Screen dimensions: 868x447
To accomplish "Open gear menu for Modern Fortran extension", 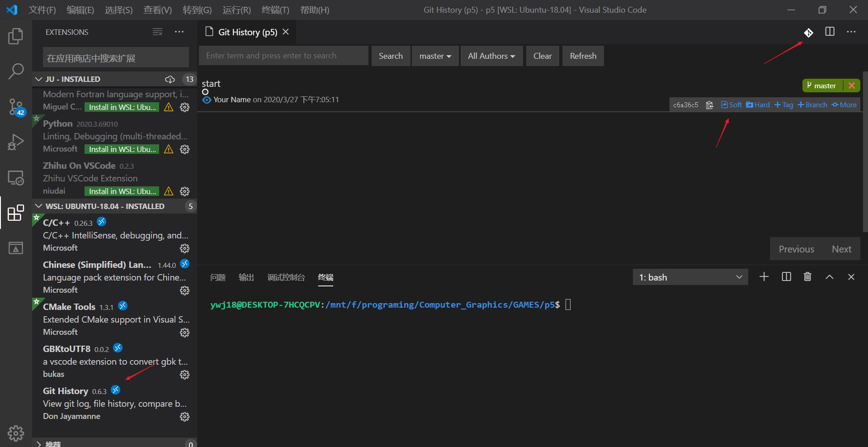I will coord(184,107).
